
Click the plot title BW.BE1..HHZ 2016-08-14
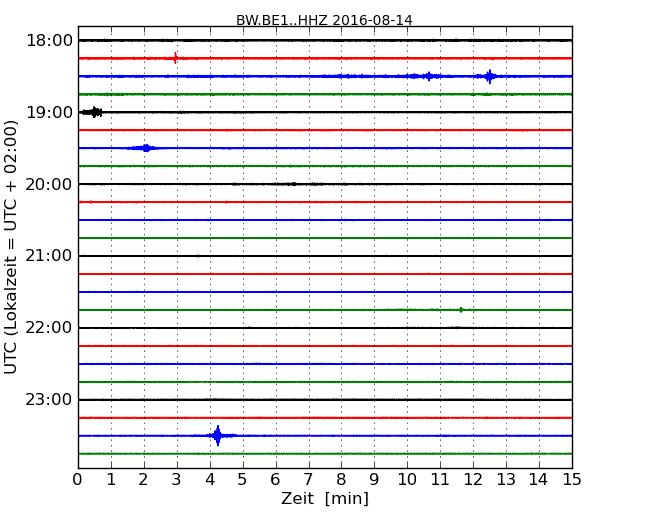(x=324, y=20)
